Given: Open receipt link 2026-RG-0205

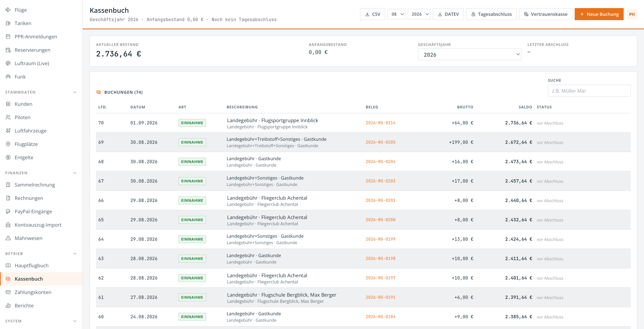Looking at the screenshot, I should [x=381, y=142].
